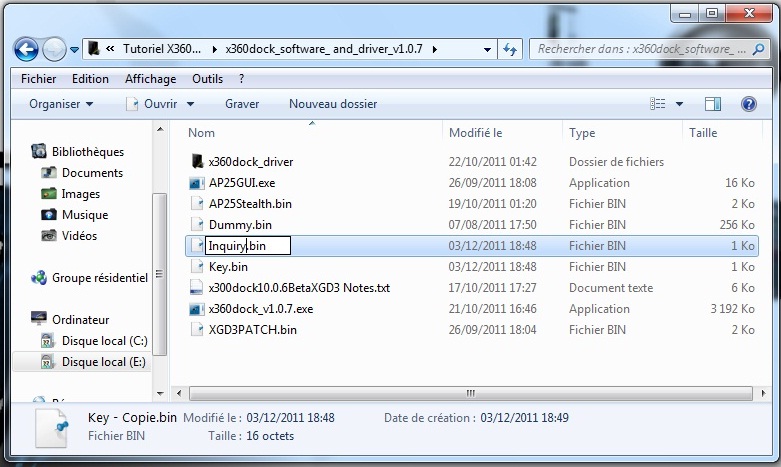Select the x360dock_driver folder icon
The height and width of the screenshot is (467, 781).
tap(196, 162)
